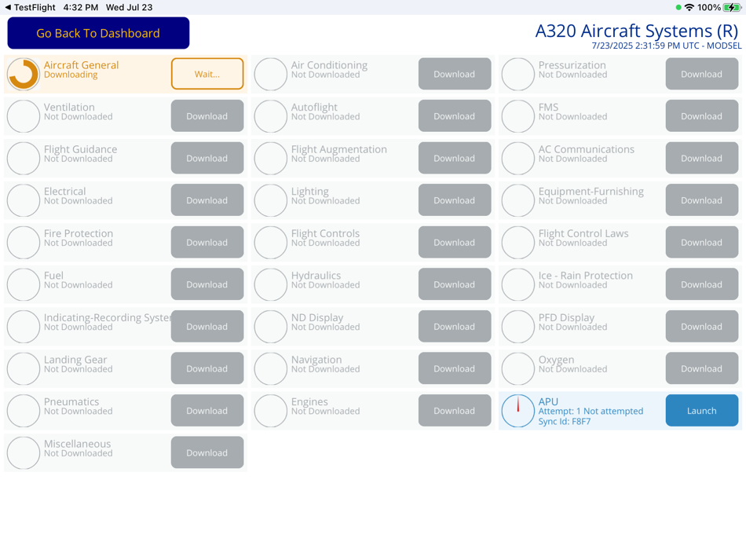The width and height of the screenshot is (746, 560).
Task: Download the Lighting module
Action: pos(455,200)
